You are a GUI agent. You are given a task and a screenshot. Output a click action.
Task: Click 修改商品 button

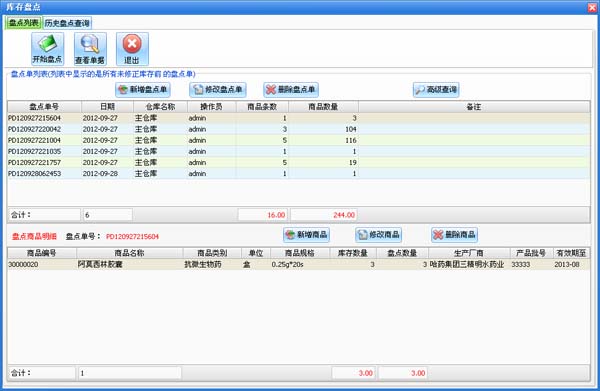(x=379, y=235)
